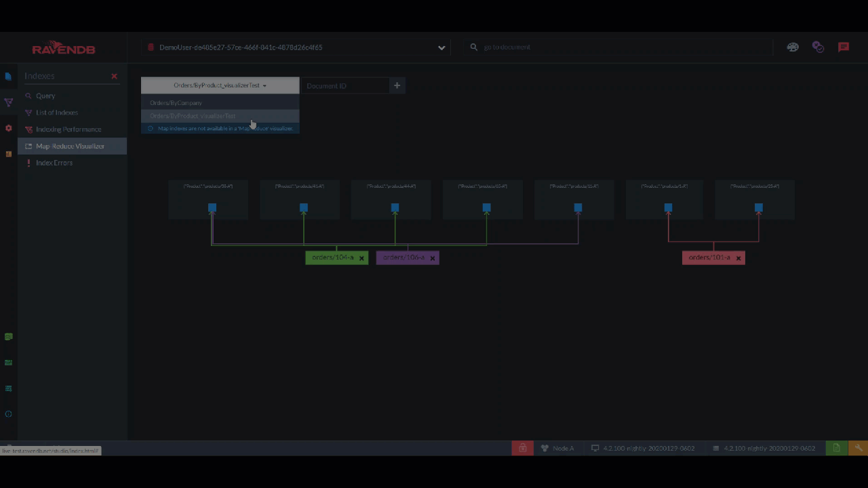The image size is (868, 488).
Task: Select Map-Reduce Visualizer menu item
Action: pos(72,146)
